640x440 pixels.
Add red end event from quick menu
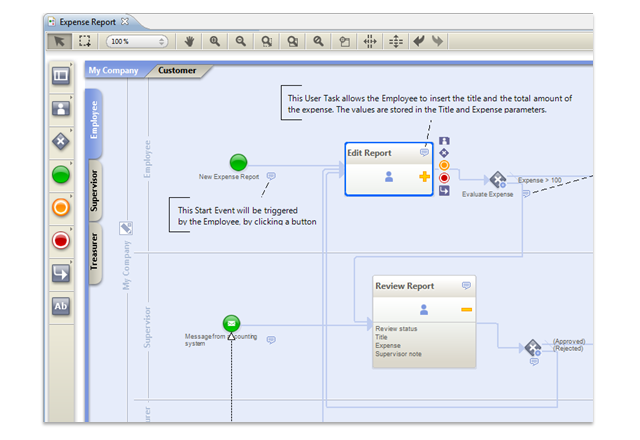click(x=444, y=178)
